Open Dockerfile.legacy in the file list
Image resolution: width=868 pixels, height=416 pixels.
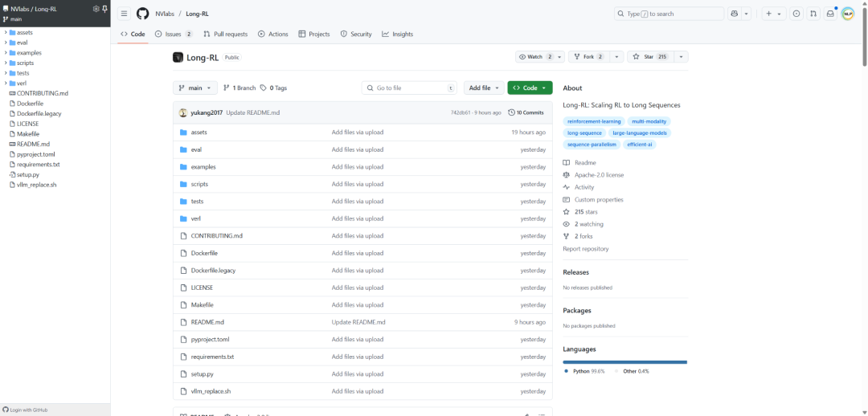tap(213, 271)
